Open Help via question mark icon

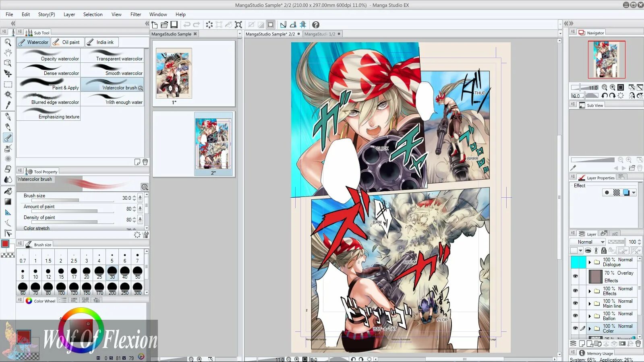click(316, 25)
